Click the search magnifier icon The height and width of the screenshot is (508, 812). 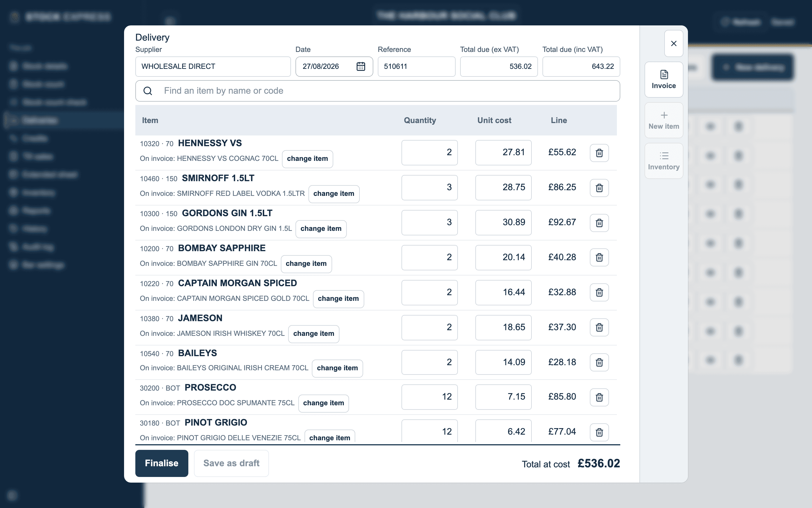(148, 91)
